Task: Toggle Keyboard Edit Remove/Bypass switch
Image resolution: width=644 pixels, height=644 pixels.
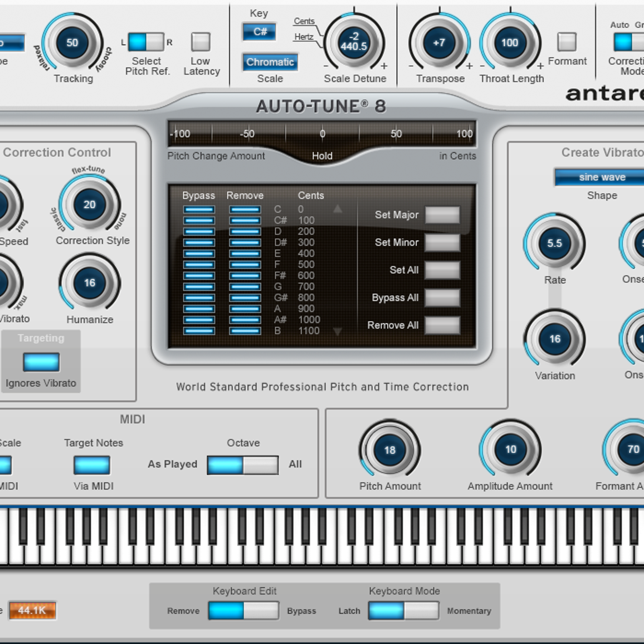Action: click(x=244, y=611)
